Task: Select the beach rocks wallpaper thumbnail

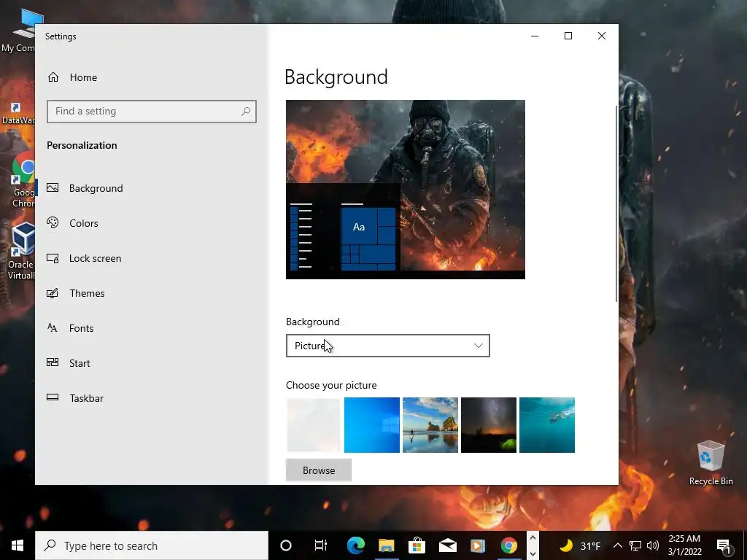Action: click(430, 425)
